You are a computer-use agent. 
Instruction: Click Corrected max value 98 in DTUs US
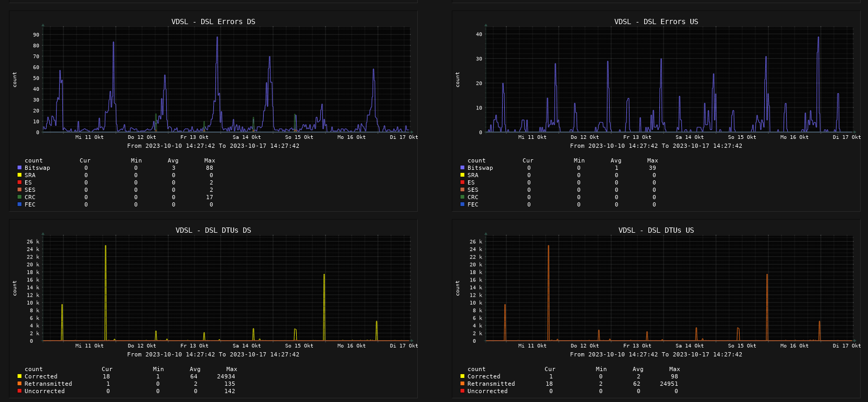point(674,376)
